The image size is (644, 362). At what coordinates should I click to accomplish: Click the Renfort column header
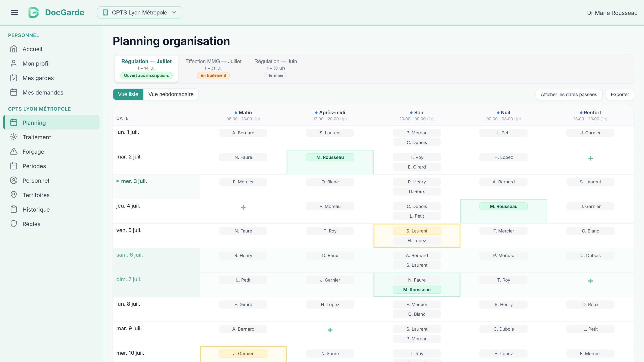(x=590, y=115)
